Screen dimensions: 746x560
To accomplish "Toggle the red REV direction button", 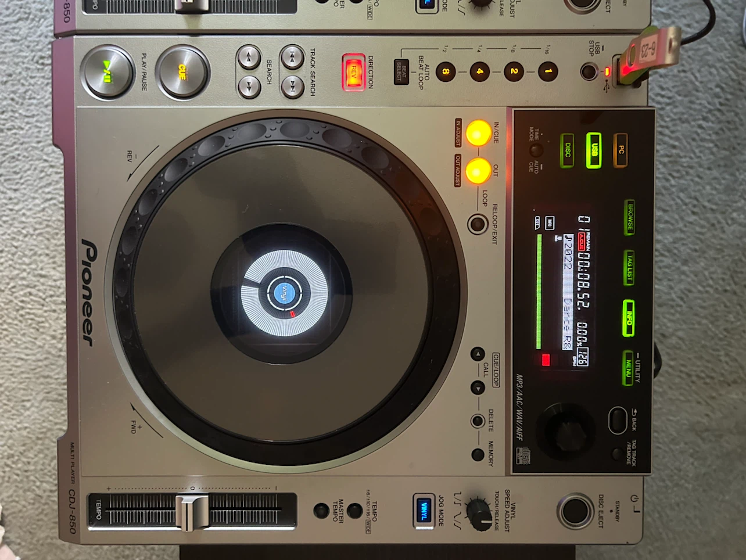I will point(353,72).
